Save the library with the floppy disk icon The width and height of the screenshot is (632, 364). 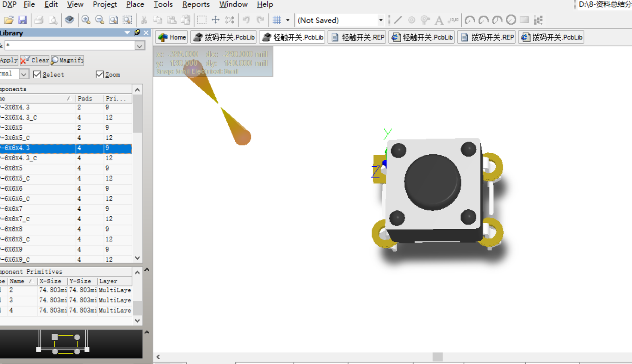pyautogui.click(x=22, y=20)
